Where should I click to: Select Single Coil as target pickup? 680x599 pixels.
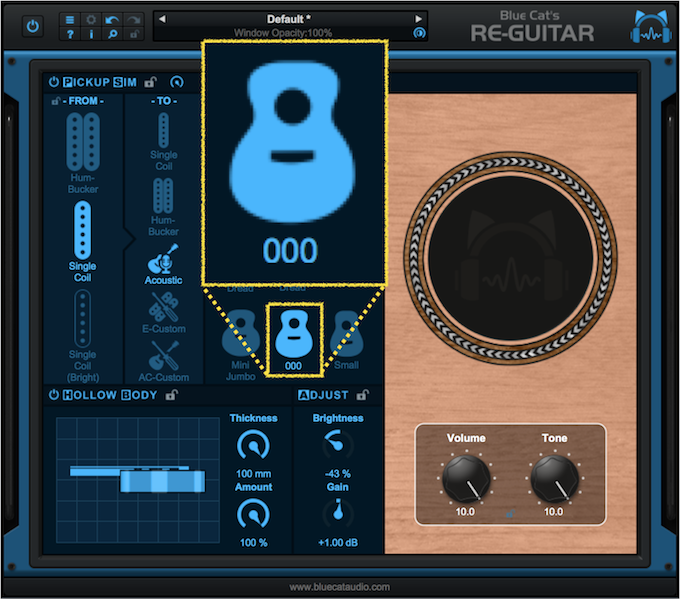pos(163,142)
